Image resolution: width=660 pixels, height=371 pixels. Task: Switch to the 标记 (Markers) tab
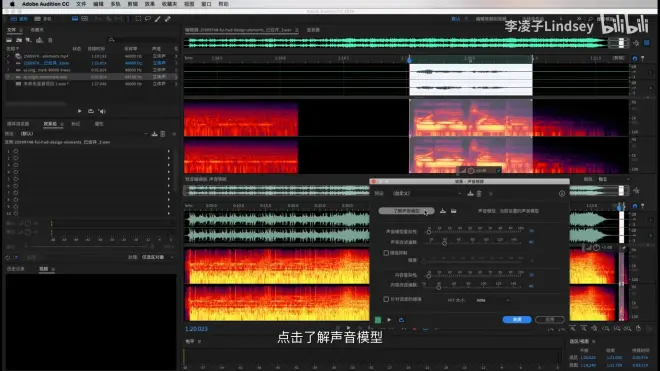pyautogui.click(x=76, y=124)
